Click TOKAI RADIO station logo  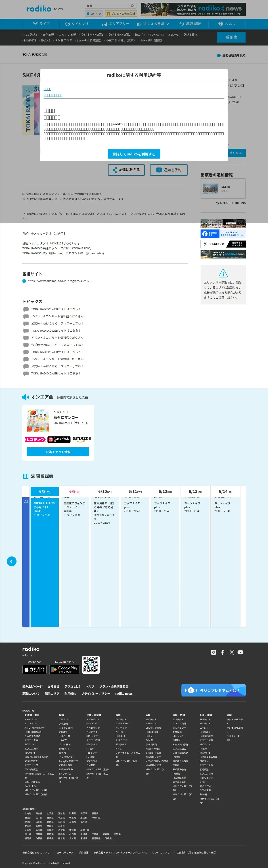point(35,55)
